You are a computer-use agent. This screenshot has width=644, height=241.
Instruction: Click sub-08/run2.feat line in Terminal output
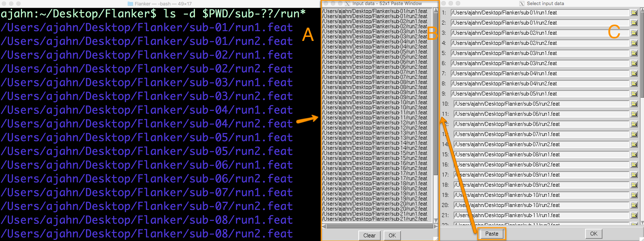(146, 234)
